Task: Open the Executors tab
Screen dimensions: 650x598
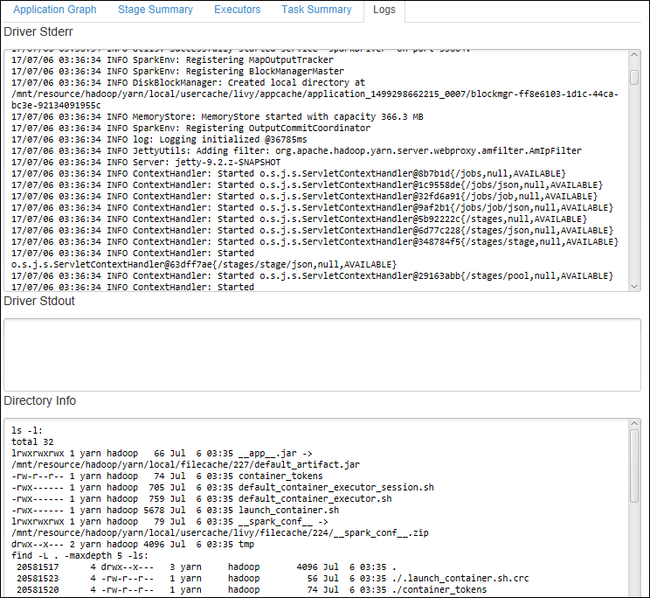Action: pos(237,10)
